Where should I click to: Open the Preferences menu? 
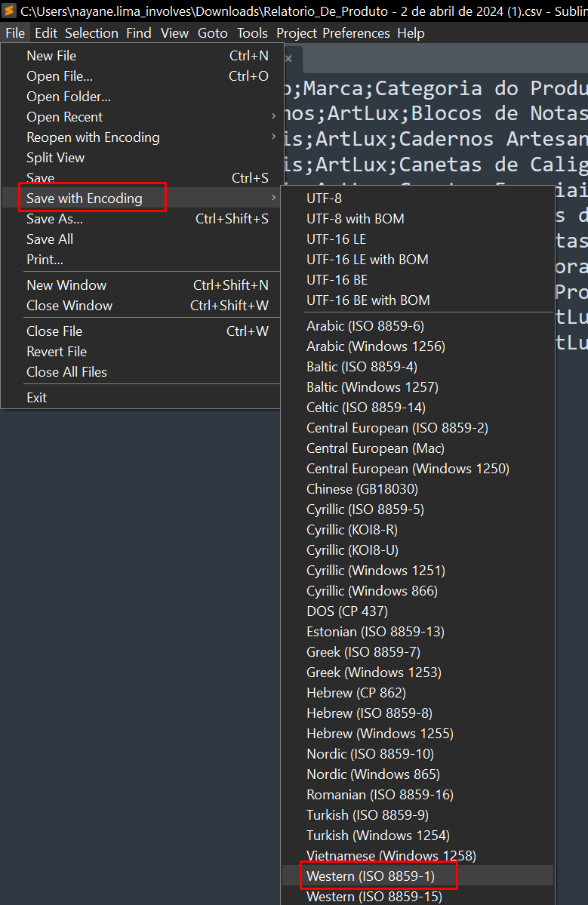(356, 33)
